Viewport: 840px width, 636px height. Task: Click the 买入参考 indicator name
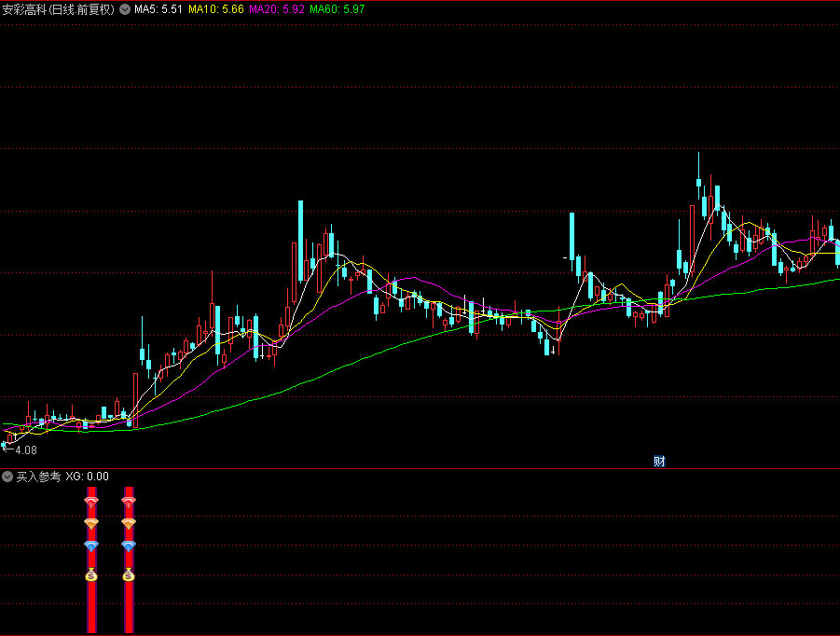[x=38, y=477]
